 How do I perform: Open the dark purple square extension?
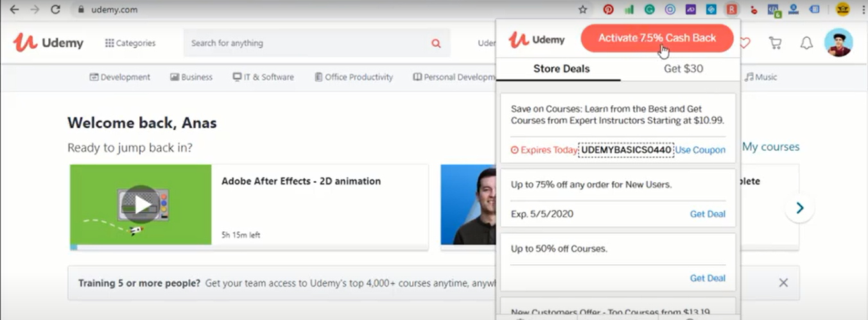tap(690, 10)
